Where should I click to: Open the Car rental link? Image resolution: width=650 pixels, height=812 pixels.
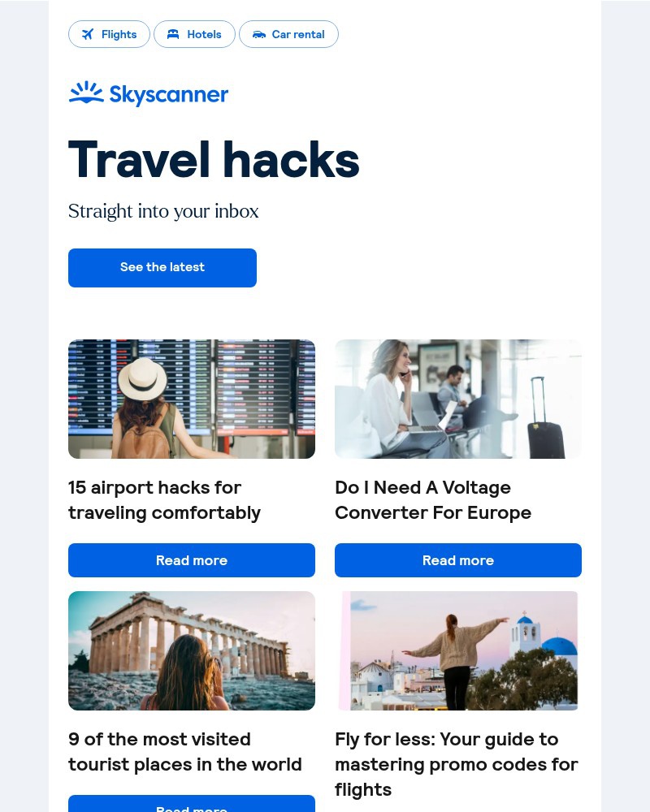(288, 34)
